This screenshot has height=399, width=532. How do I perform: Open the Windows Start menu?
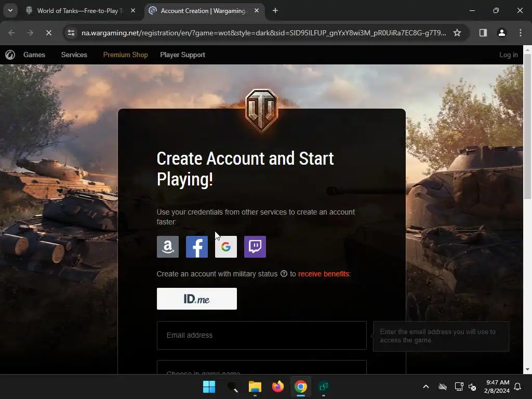[209, 387]
